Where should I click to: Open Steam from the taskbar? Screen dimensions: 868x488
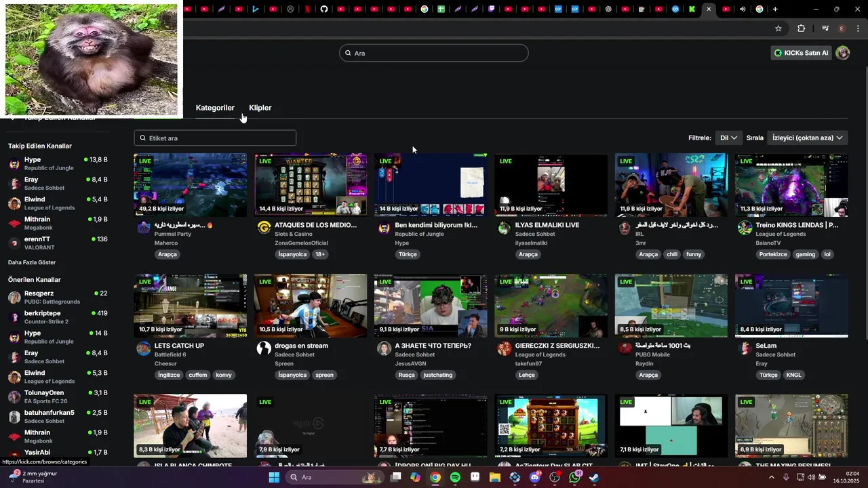(x=594, y=477)
